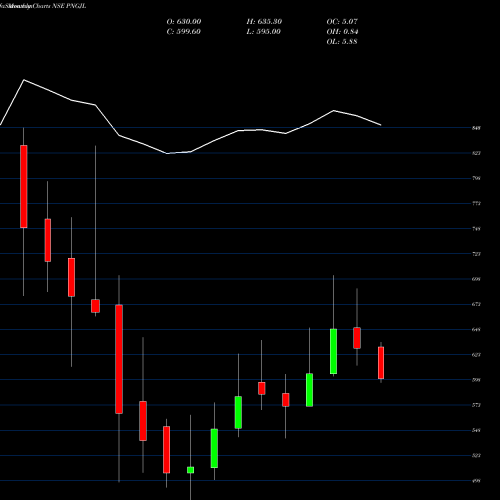Image resolution: width=500 pixels, height=500 pixels.
Task: Select the 'OL: 5.88' value
Action: click(x=342, y=42)
